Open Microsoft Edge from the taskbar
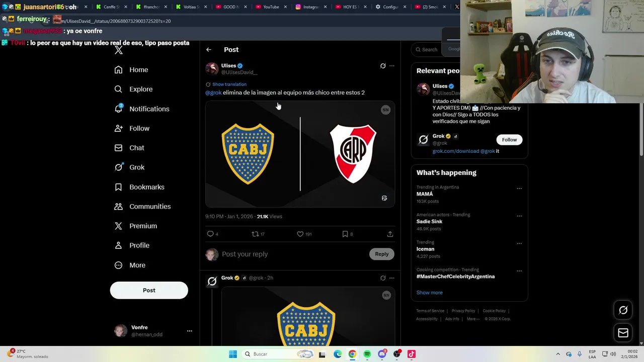The height and width of the screenshot is (362, 644). pyautogui.click(x=338, y=354)
